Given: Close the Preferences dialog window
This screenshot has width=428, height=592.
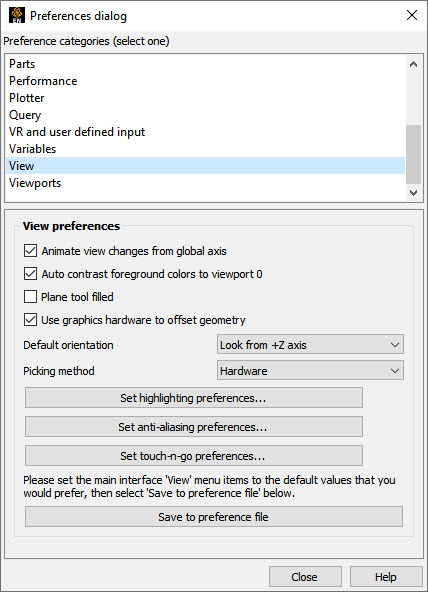Looking at the screenshot, I should [412, 15].
